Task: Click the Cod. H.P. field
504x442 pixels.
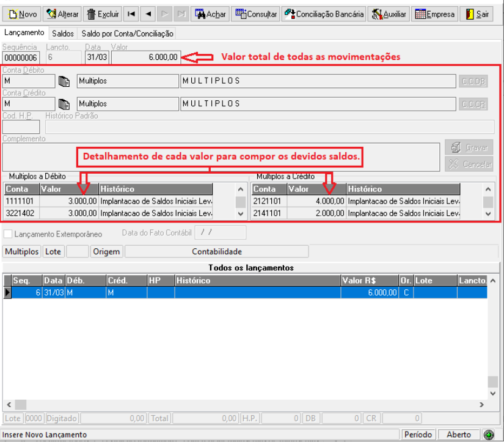Action: [x=21, y=127]
